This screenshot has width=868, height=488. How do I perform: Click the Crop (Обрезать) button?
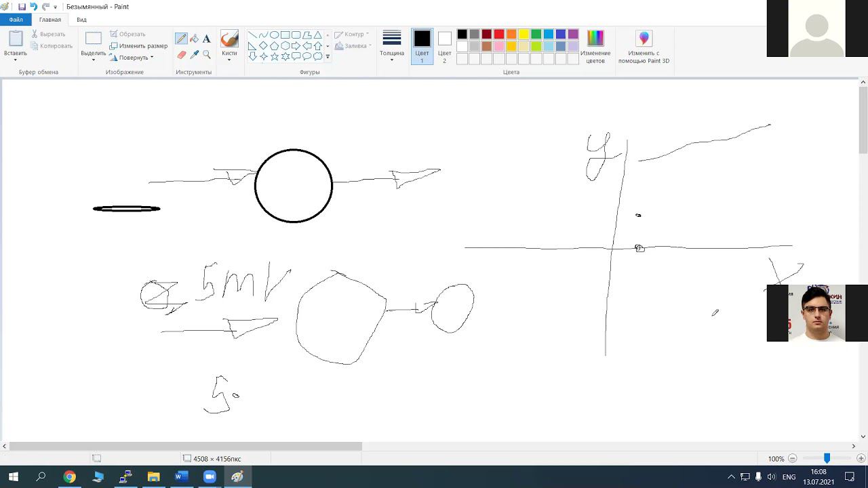[x=127, y=34]
